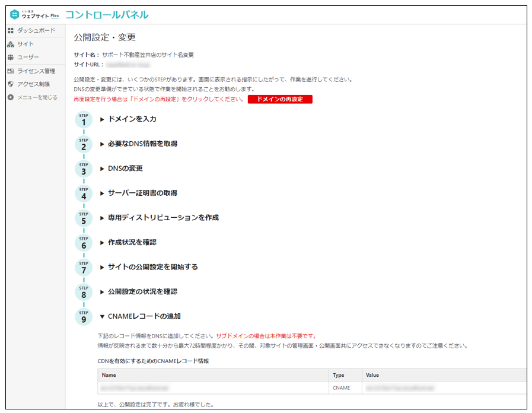Image resolution: width=532 pixels, height=413 pixels.
Task: Expand サーバー証明書の取得 step
Action: 142,193
